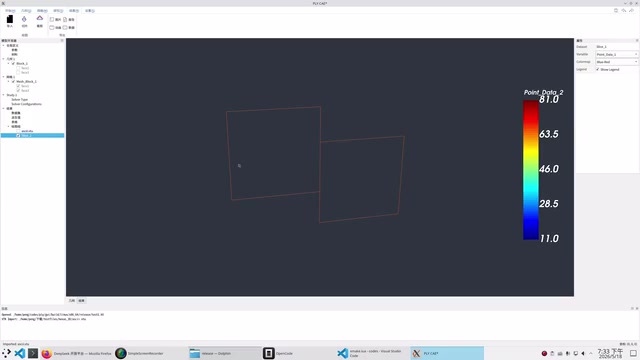Toggle second face checkbox under Block_1

click(18, 73)
